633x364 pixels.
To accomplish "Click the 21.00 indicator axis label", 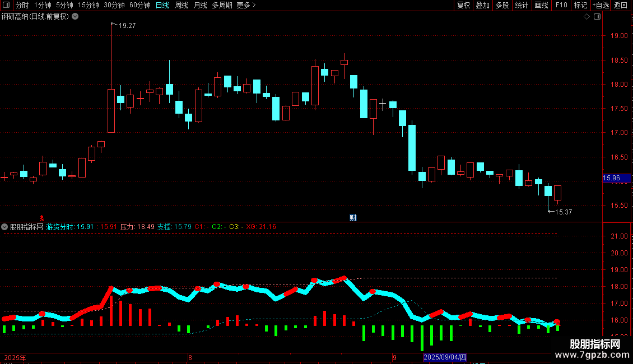I will coord(619,236).
